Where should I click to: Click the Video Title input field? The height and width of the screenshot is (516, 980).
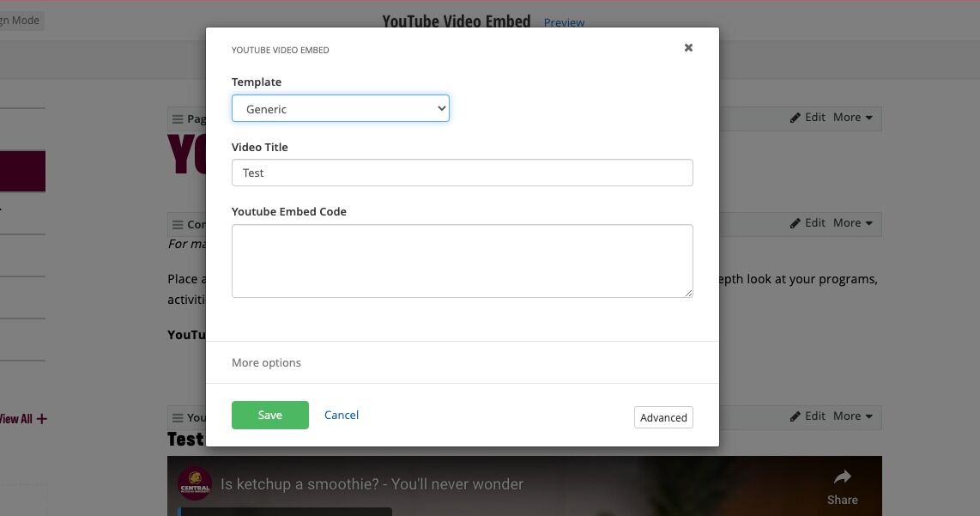[462, 173]
